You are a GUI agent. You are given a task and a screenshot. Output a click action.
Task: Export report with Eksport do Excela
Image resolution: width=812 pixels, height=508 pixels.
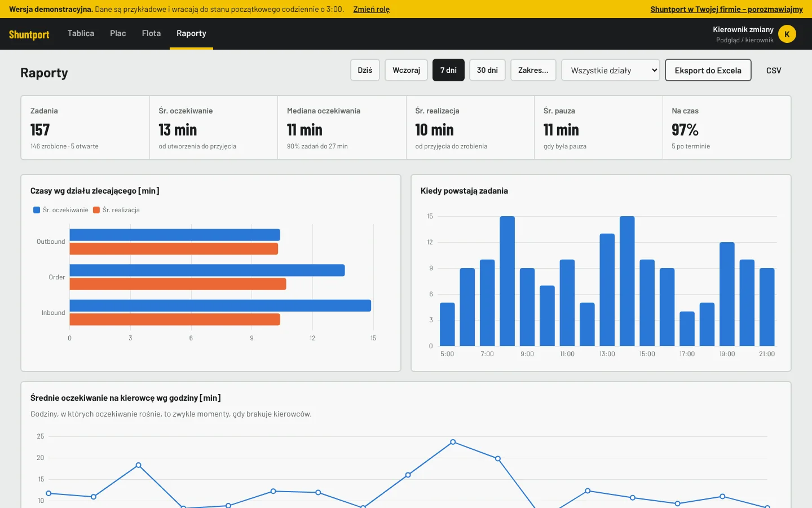708,70
